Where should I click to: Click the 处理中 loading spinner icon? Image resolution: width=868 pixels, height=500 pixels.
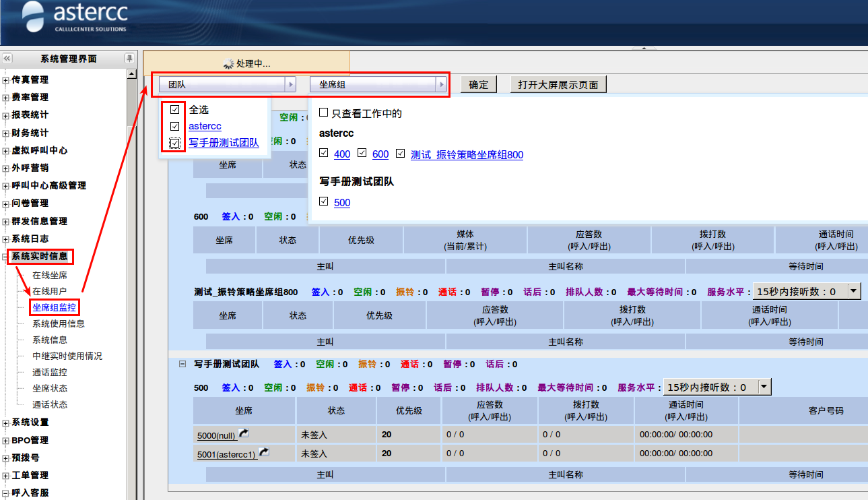click(x=229, y=64)
